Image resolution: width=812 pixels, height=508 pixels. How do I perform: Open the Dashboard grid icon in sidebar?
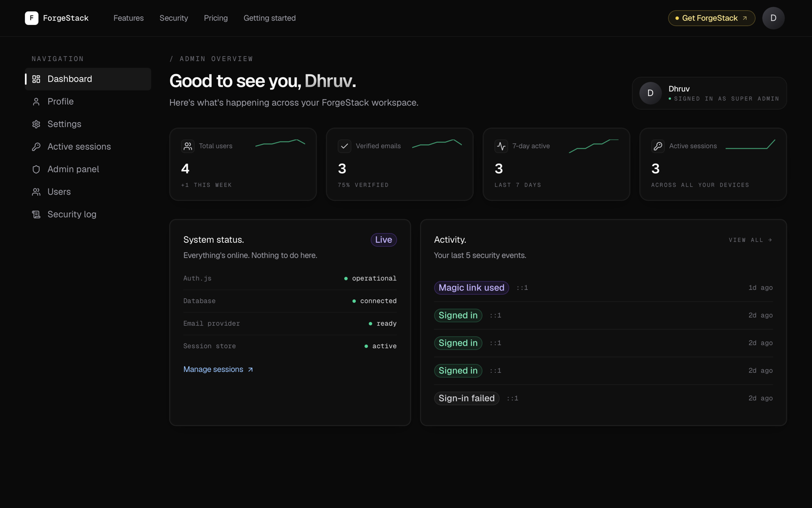point(36,79)
